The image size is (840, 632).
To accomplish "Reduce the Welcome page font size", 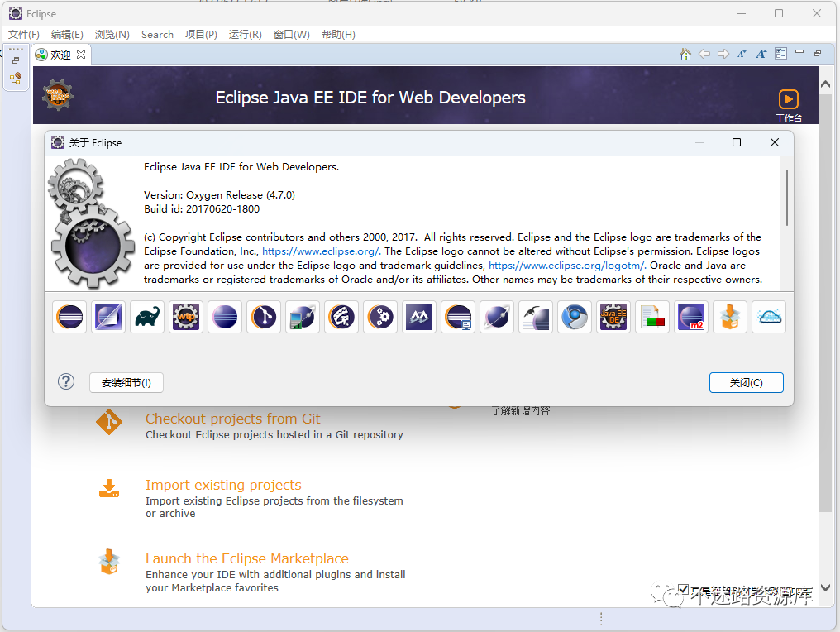I will pos(742,54).
